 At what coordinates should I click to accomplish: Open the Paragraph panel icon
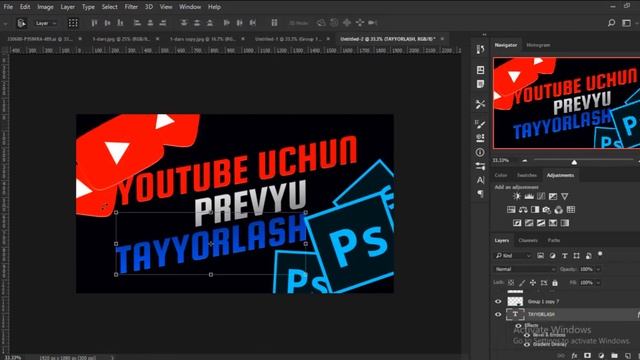click(480, 193)
